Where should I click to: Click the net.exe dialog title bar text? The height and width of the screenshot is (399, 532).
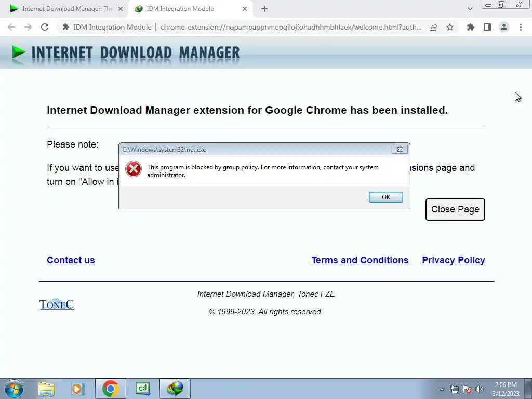[164, 150]
